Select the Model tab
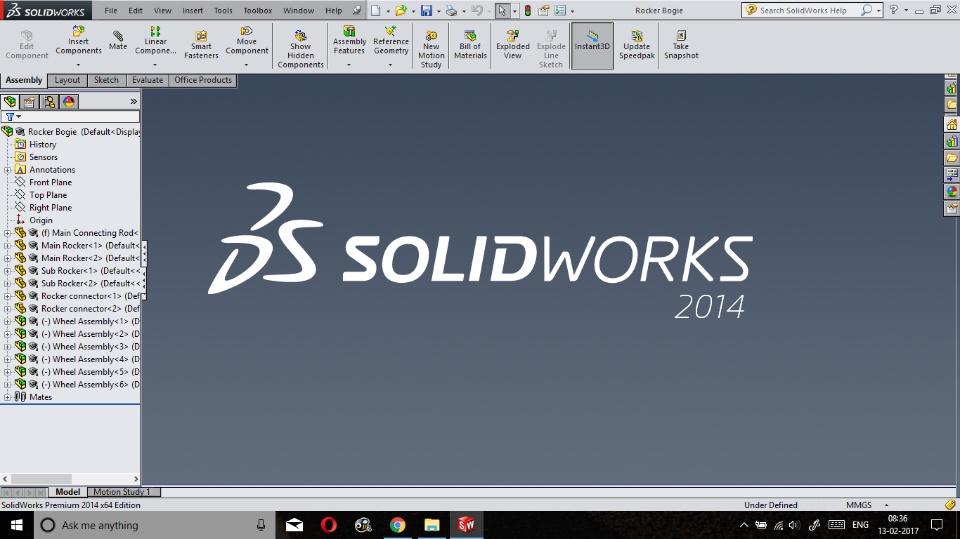 [x=67, y=492]
